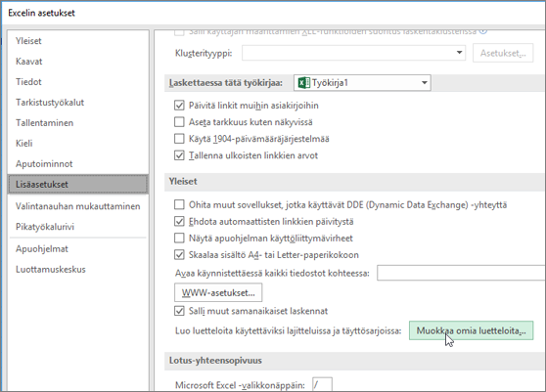Click the Luo luetteloita käytettäviksi label
This screenshot has width=546, height=392.
[x=289, y=330]
